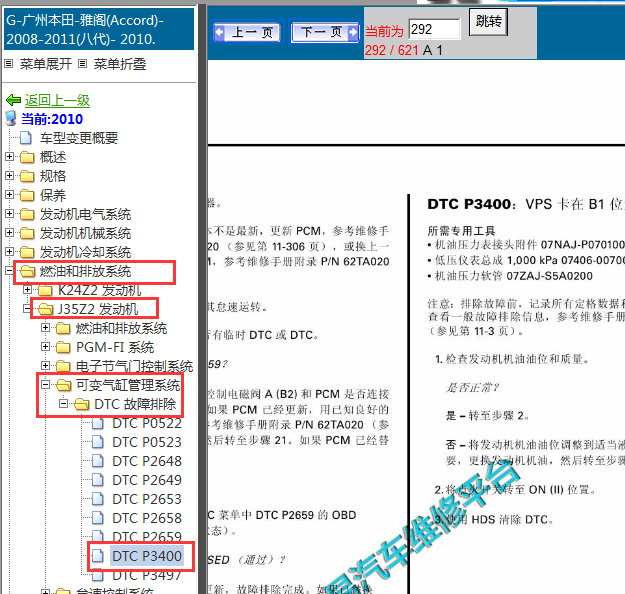Go to previous page with 上一页 button

247,32
